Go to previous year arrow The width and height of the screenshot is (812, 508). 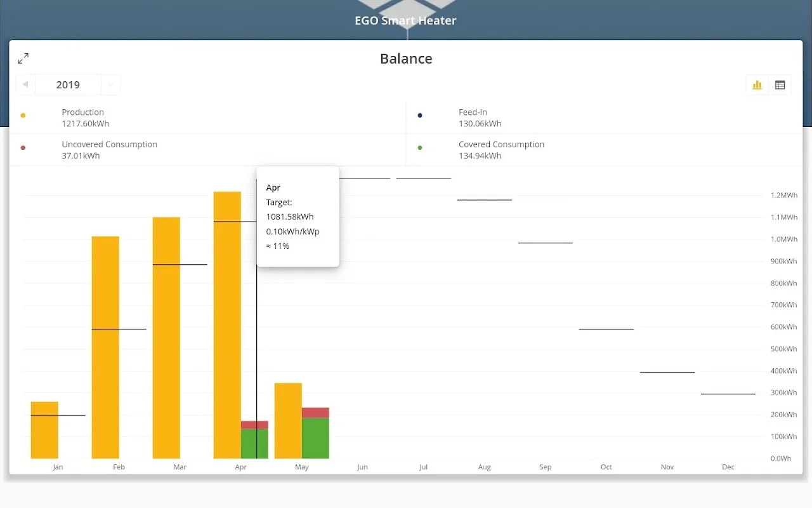pyautogui.click(x=25, y=84)
